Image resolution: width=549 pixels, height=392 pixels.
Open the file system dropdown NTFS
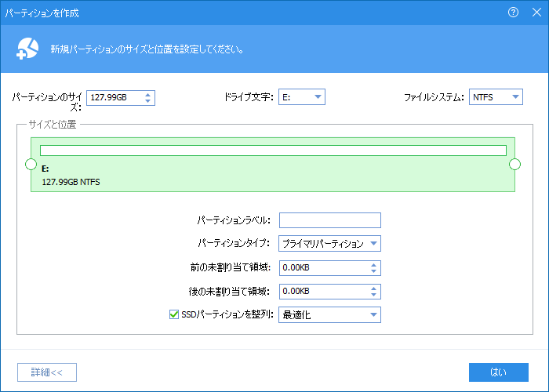496,97
